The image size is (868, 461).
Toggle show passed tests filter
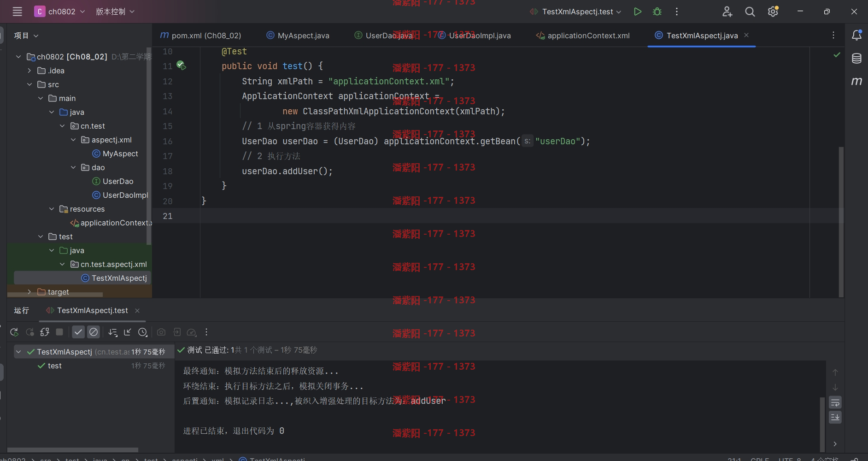[x=78, y=332]
